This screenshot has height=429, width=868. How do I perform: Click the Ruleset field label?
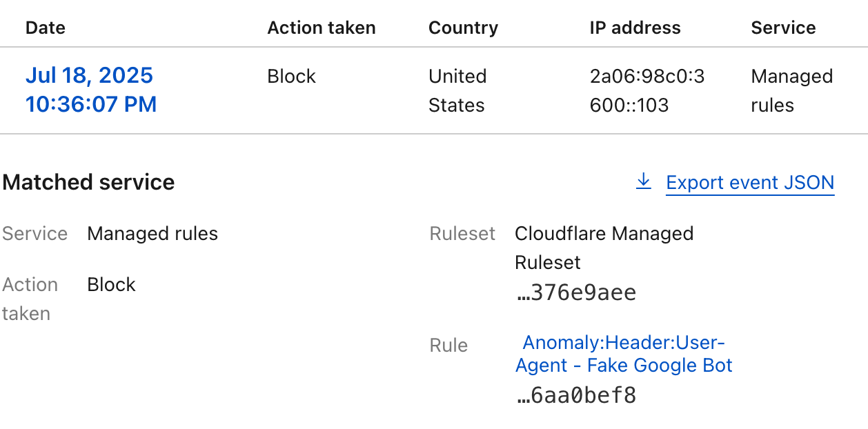coord(462,234)
